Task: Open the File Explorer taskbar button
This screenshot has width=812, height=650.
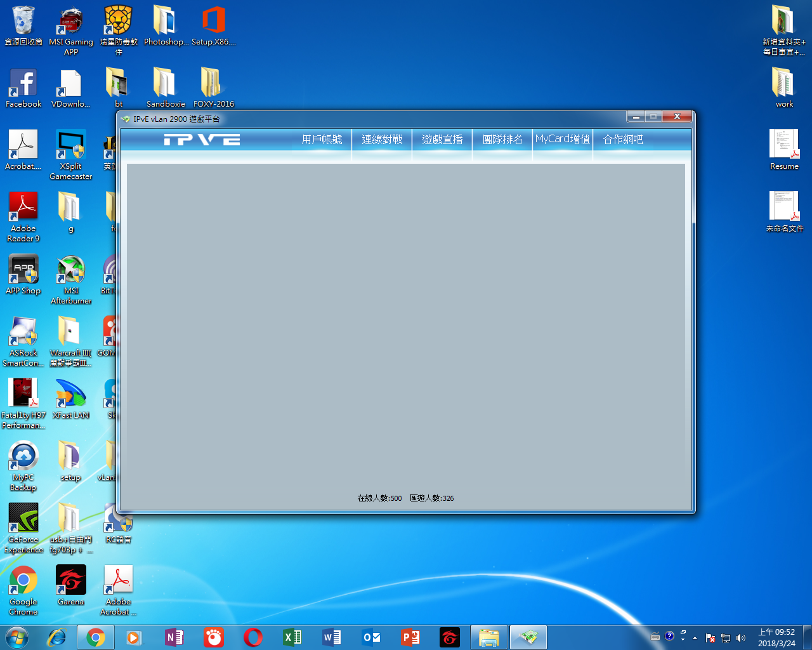Action: (x=489, y=637)
